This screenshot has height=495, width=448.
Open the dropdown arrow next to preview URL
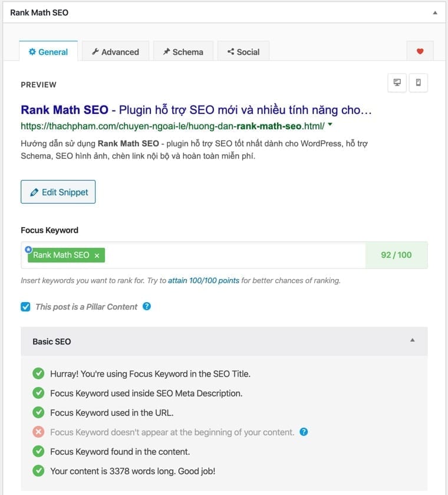tap(330, 124)
